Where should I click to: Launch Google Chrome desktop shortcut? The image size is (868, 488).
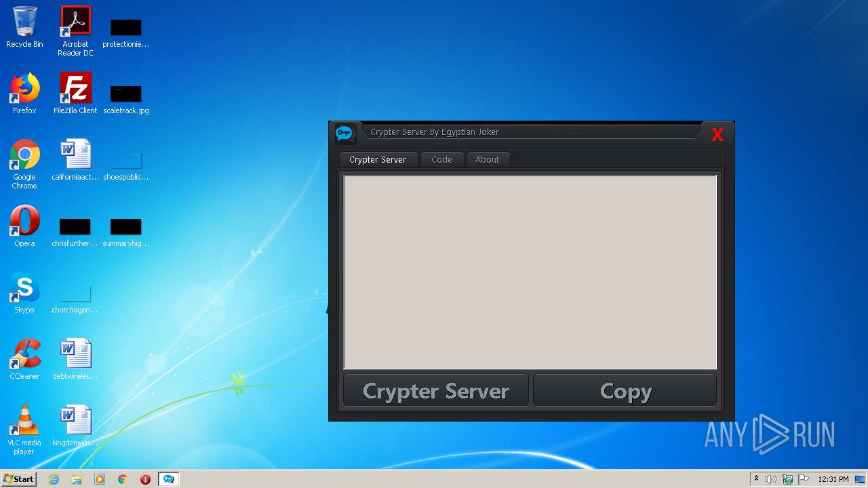pyautogui.click(x=24, y=165)
